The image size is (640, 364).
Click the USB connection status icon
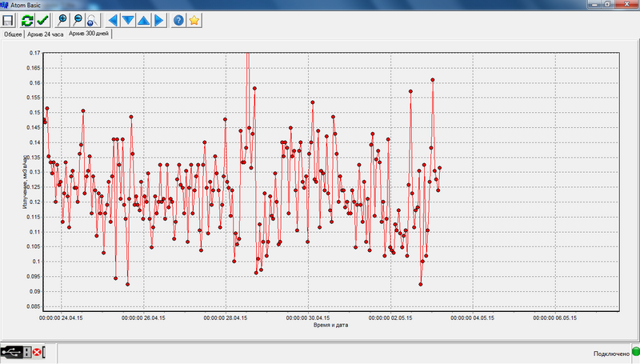pos(11,352)
